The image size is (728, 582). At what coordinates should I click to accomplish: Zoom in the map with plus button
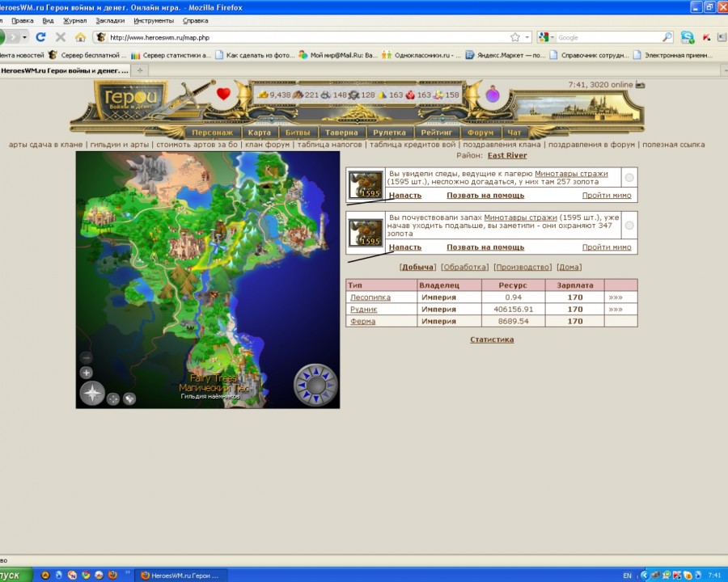coord(87,373)
